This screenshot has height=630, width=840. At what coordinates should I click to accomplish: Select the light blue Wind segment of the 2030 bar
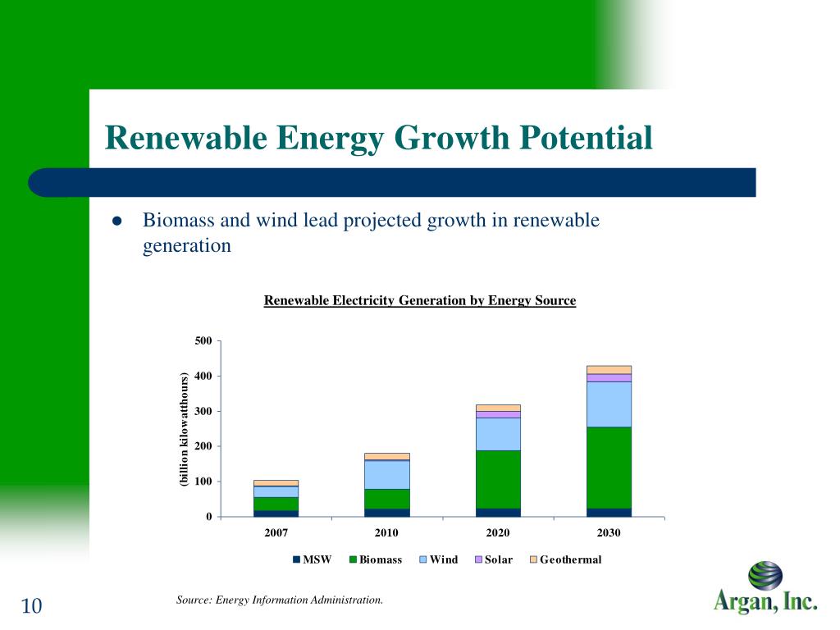609,404
